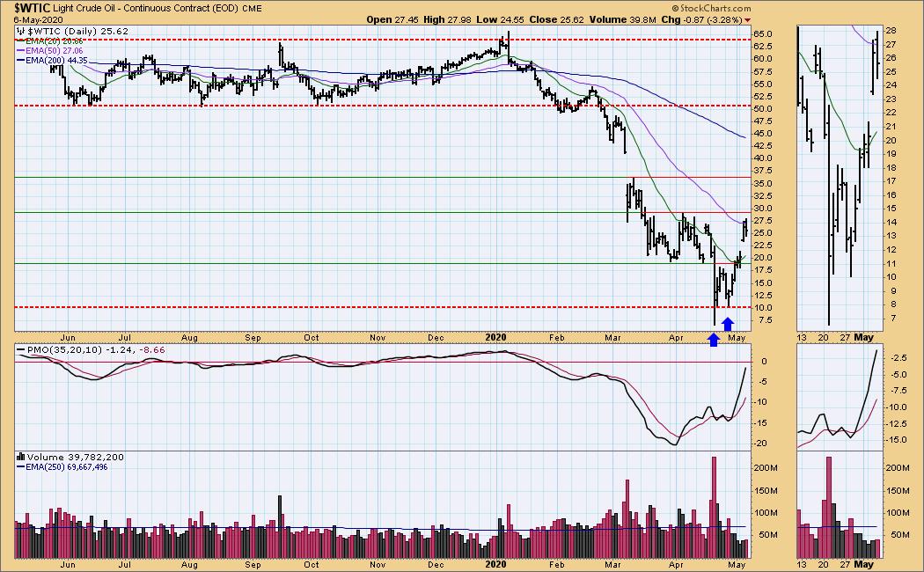The image size is (924, 572).
Task: Select the blue EMA(200) legend line swatch
Action: tap(20, 60)
